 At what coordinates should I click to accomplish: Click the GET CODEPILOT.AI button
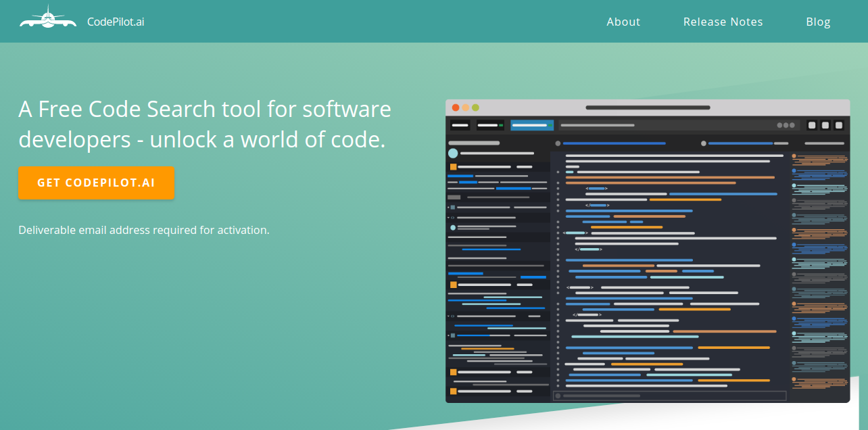click(x=96, y=183)
